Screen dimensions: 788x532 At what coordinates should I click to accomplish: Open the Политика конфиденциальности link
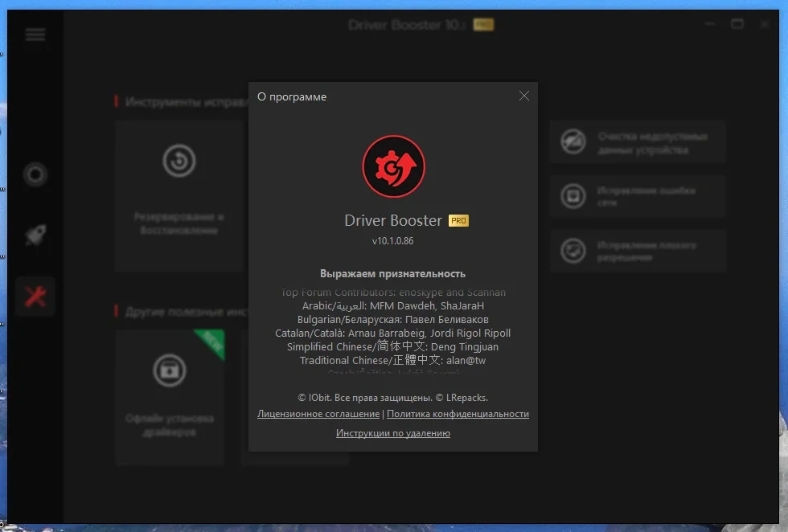pos(458,414)
